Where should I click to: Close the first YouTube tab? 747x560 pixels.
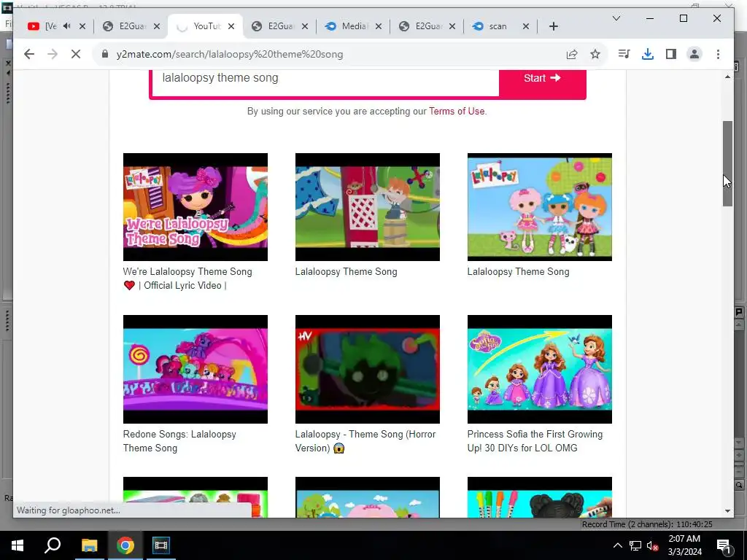coord(82,27)
